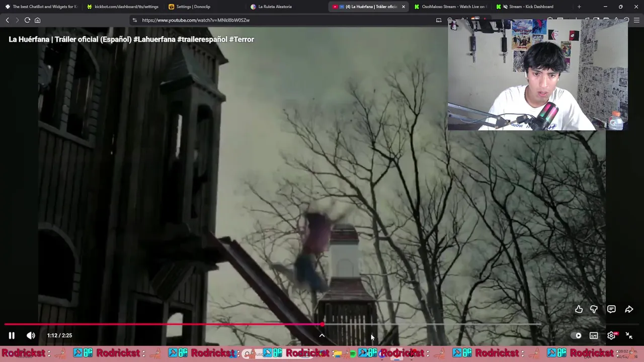
Task: Toggle subtitles captions button
Action: point(594,335)
